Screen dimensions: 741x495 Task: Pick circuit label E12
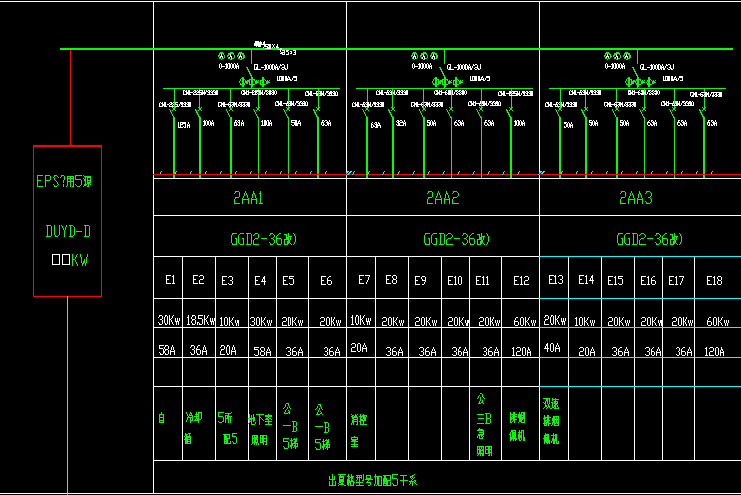click(x=521, y=281)
